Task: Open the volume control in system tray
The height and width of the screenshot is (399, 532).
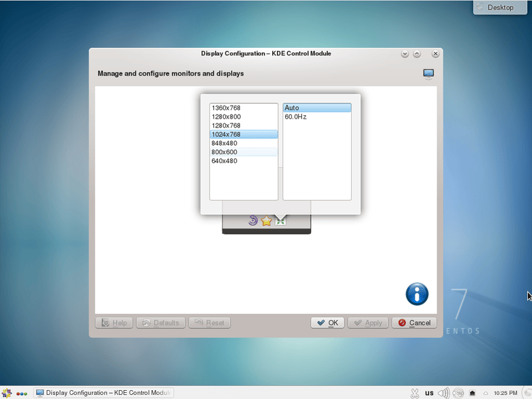Action: [443, 393]
